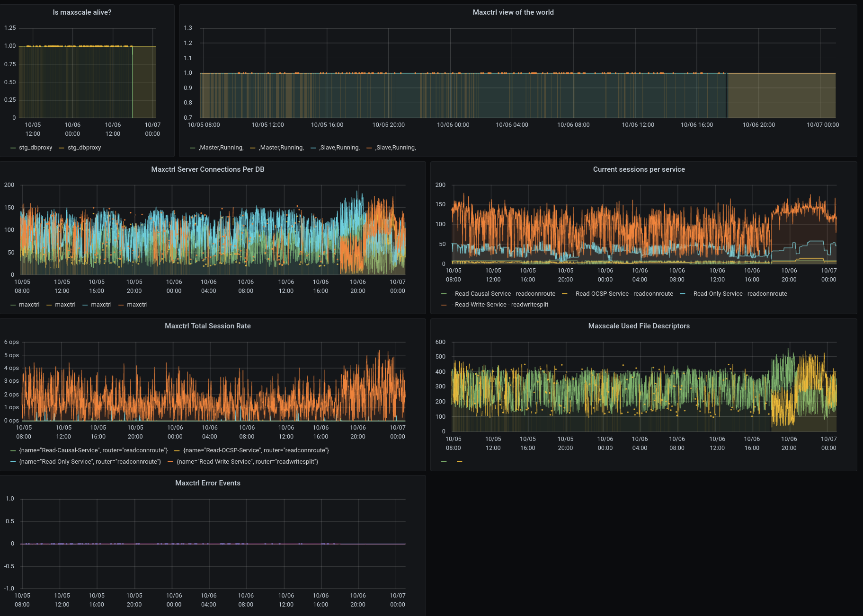Toggle {name="Read-Write-Service", router="readwritesplit"} legend entry

pos(247,462)
